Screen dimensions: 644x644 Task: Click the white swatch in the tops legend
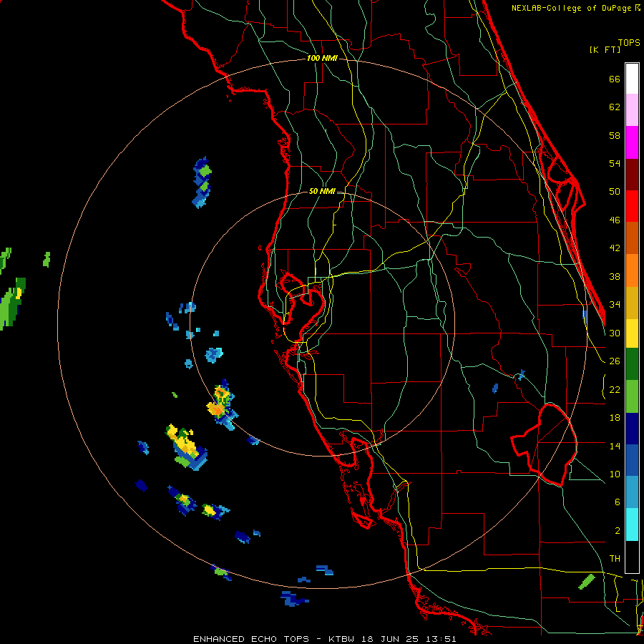(x=632, y=79)
